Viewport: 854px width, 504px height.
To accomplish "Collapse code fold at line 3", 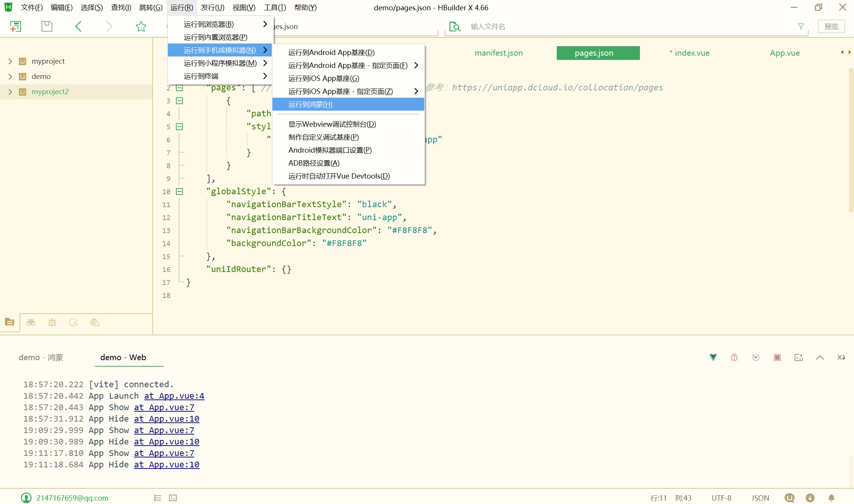I will 179,101.
